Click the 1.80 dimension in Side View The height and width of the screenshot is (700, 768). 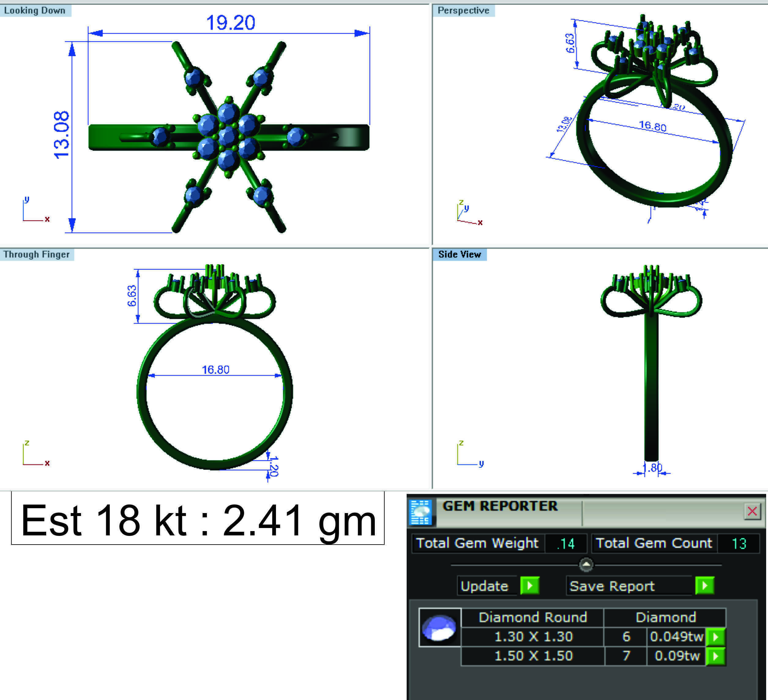653,468
